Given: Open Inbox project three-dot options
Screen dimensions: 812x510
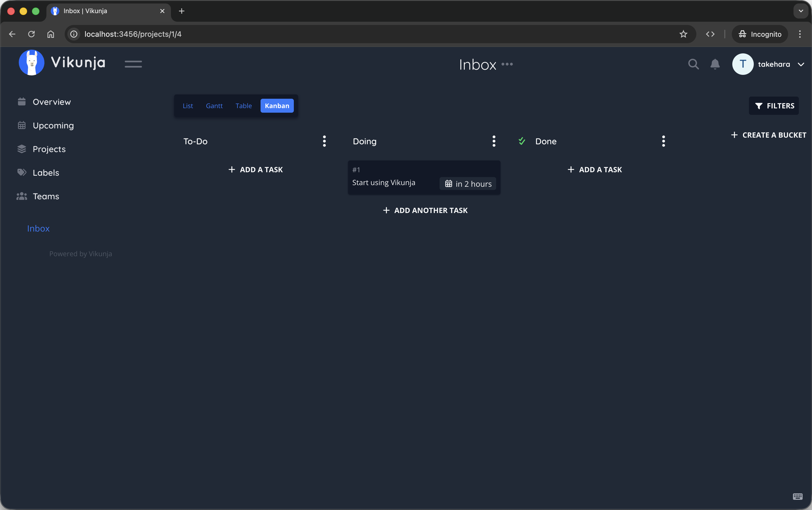Looking at the screenshot, I should coord(507,64).
